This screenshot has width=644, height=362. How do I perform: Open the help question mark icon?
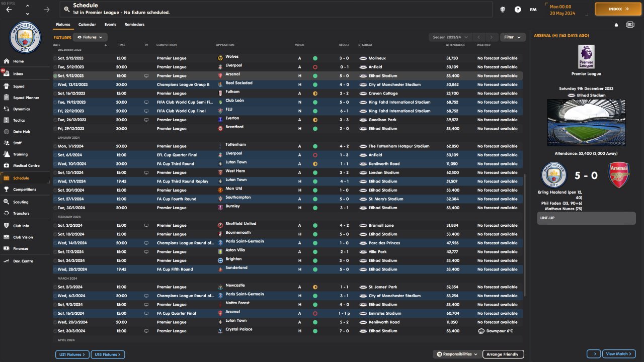[x=518, y=10]
